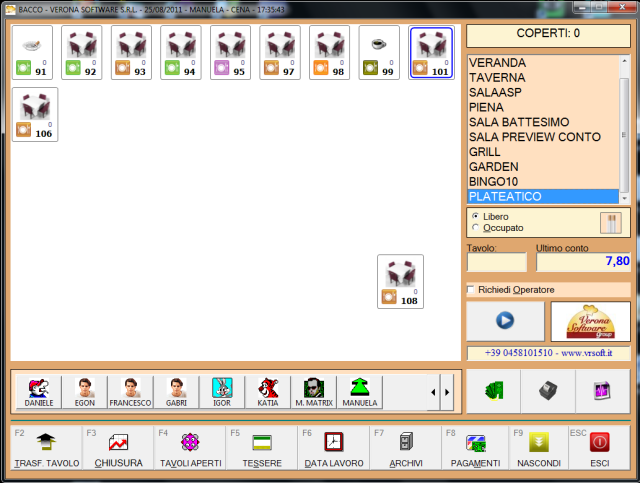Open table 98
Screen dimensions: 640x483
click(330, 52)
